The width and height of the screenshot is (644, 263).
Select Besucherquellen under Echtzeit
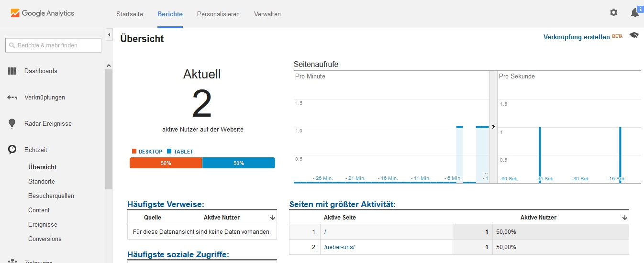pyautogui.click(x=51, y=196)
